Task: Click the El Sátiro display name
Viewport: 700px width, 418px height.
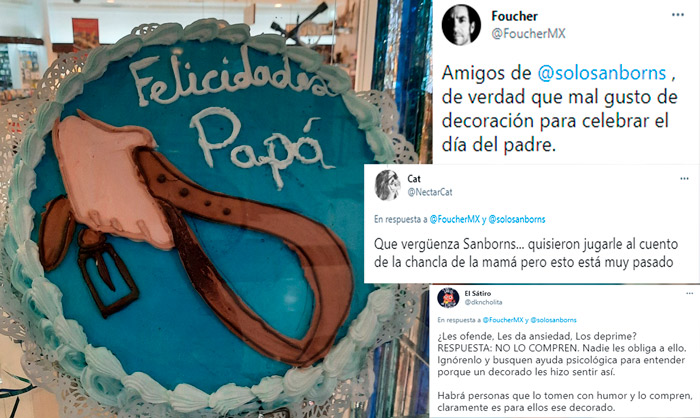Action: pyautogui.click(x=478, y=293)
